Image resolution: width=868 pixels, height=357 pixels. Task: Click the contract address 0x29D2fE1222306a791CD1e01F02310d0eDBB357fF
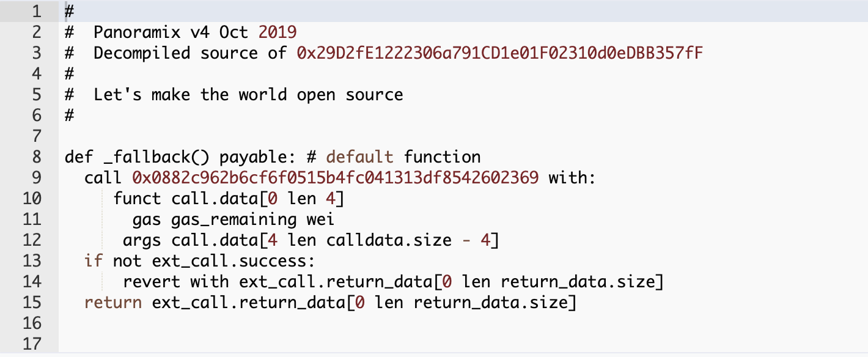[x=500, y=53]
